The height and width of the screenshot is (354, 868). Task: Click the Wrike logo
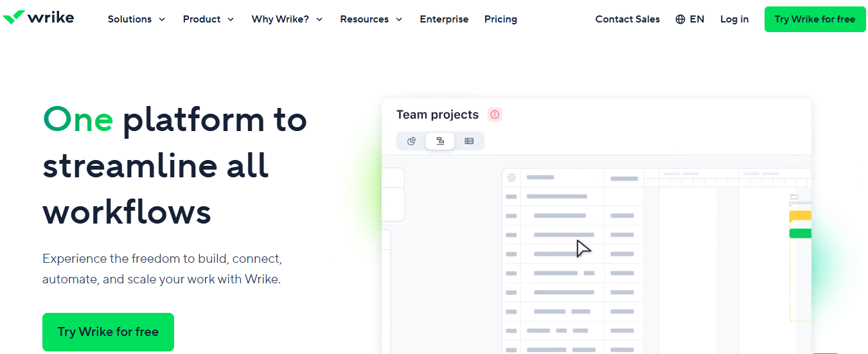tap(39, 17)
